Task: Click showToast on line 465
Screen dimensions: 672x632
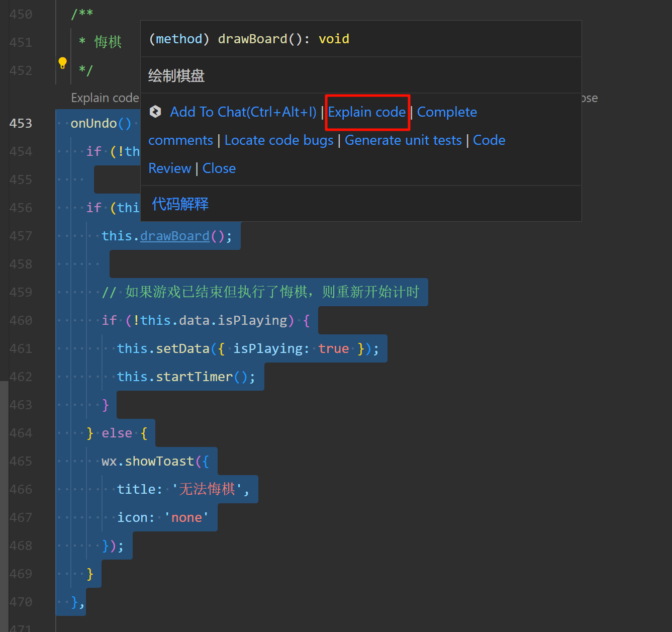Action: 159,461
